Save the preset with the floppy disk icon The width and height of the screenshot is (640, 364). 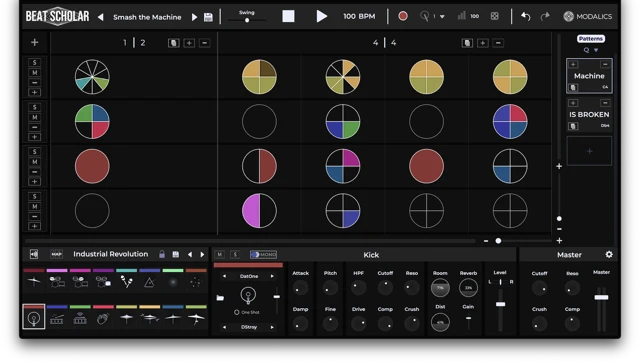[x=208, y=17]
